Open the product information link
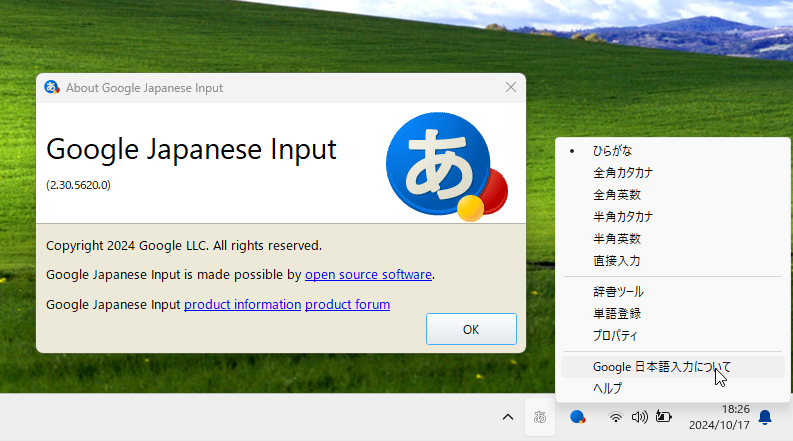 pyautogui.click(x=242, y=304)
